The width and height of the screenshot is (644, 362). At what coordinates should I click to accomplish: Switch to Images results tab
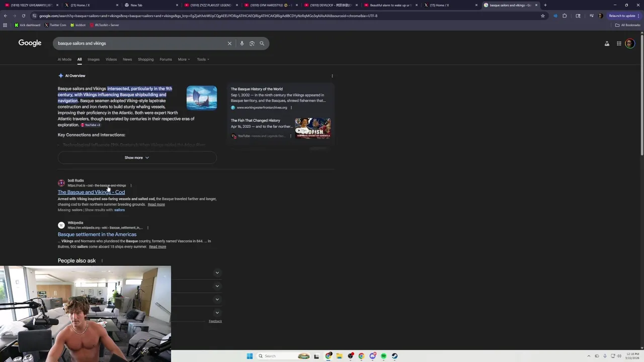click(x=94, y=59)
